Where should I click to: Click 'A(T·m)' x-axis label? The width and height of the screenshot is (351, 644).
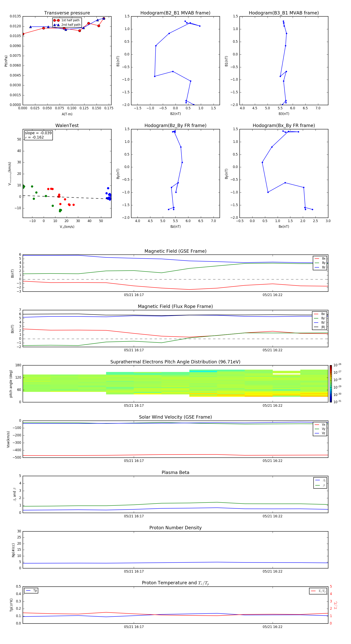(67, 114)
